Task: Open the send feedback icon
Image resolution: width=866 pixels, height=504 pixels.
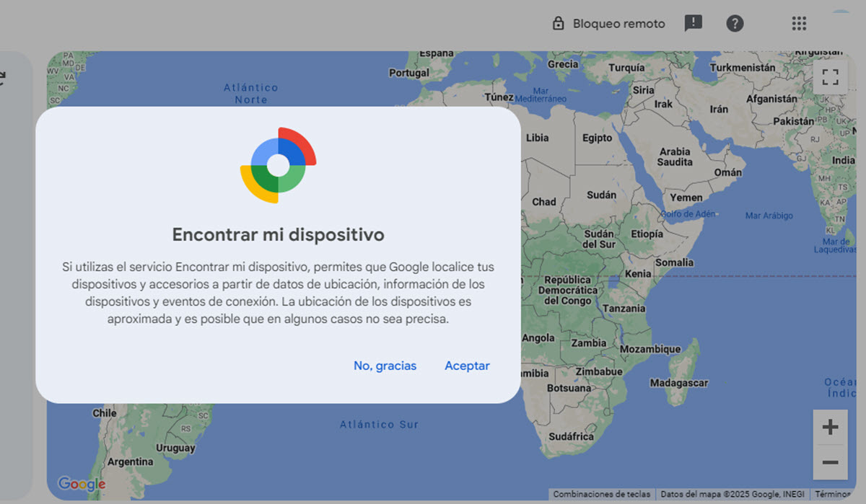Action: [693, 24]
